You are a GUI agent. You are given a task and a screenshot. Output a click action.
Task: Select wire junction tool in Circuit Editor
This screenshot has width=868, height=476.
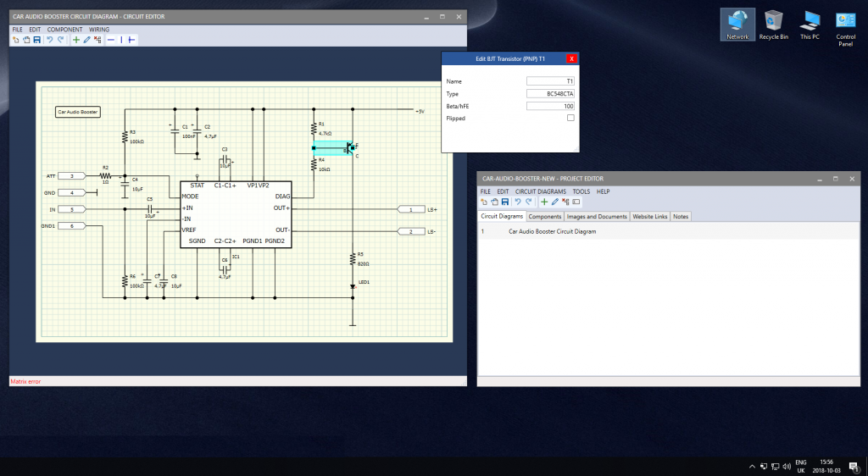[x=131, y=40]
